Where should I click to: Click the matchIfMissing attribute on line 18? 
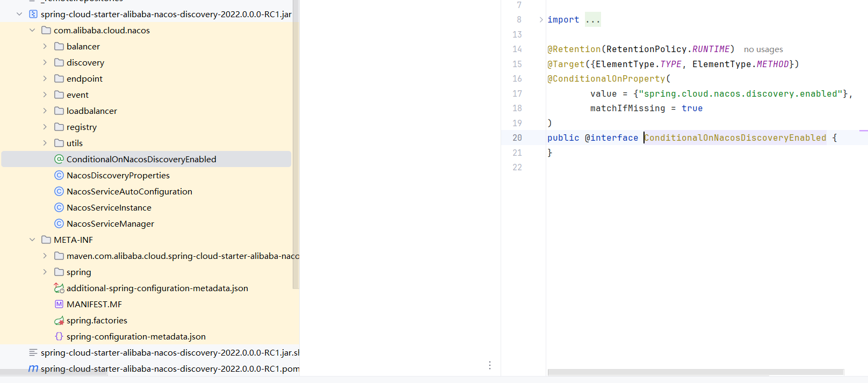click(627, 108)
